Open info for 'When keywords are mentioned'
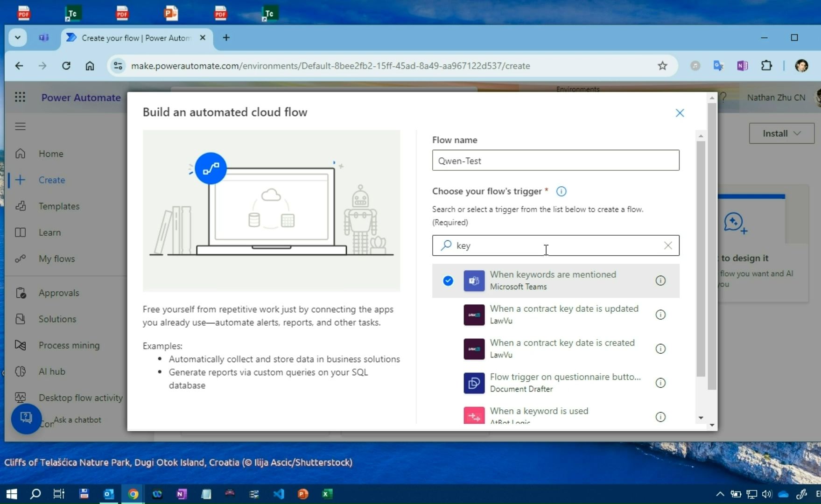The image size is (821, 504). coord(660,280)
